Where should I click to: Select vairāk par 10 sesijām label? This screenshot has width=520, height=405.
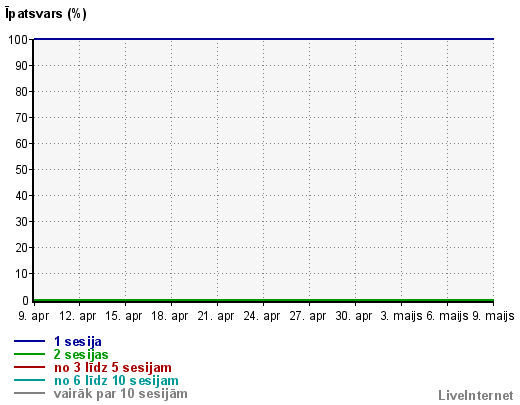click(120, 393)
